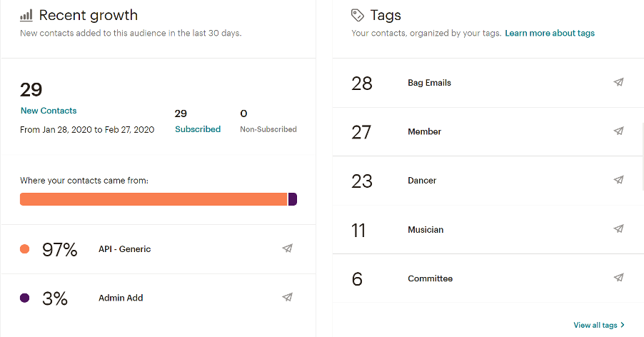
Task: Click send icon for Bag Emails tag
Action: (x=618, y=82)
